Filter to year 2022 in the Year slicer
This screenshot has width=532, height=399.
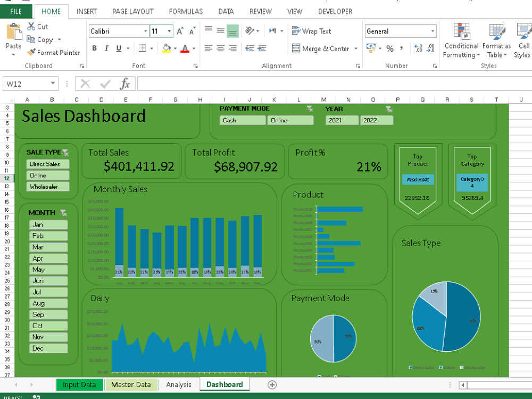(x=377, y=120)
